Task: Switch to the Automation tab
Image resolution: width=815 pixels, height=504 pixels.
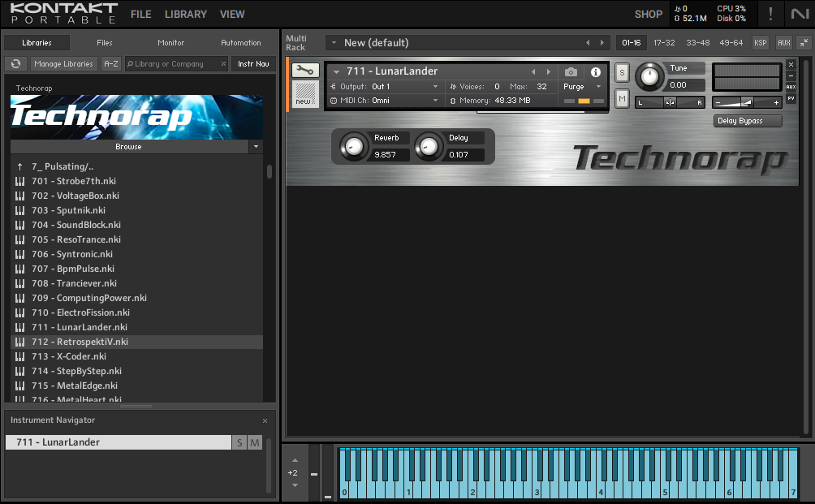Action: point(240,42)
